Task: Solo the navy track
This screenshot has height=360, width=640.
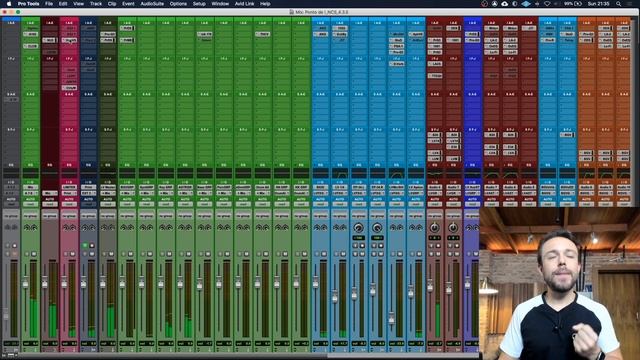Action: 85,254
